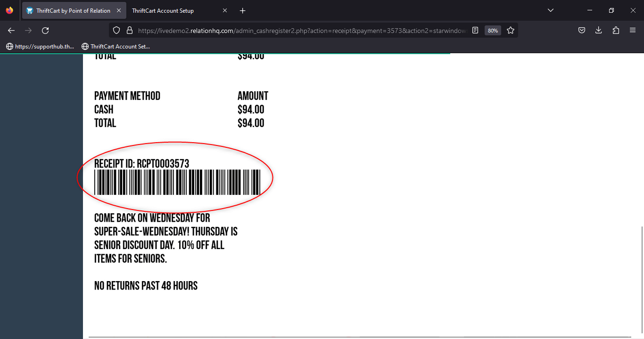Save the page to Pocket
The height and width of the screenshot is (339, 644).
click(x=581, y=30)
